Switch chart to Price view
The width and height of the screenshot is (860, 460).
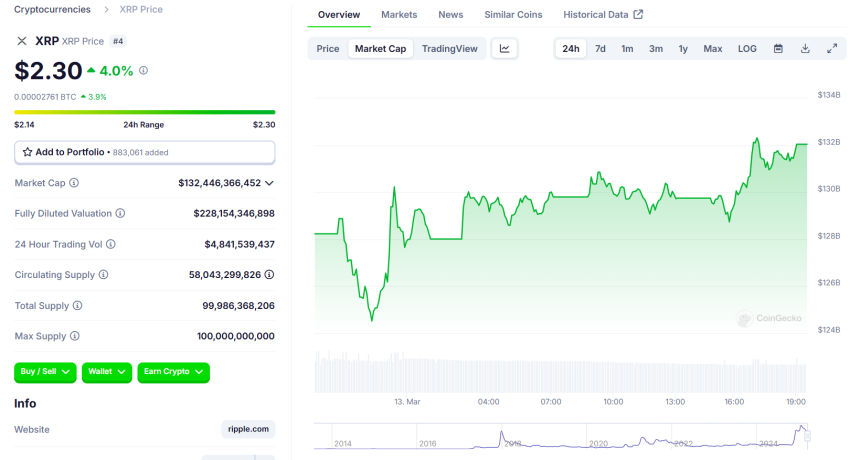pos(328,48)
